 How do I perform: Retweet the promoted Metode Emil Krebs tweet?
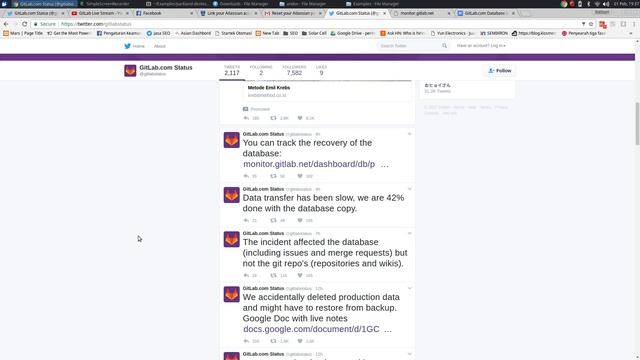click(x=273, y=118)
